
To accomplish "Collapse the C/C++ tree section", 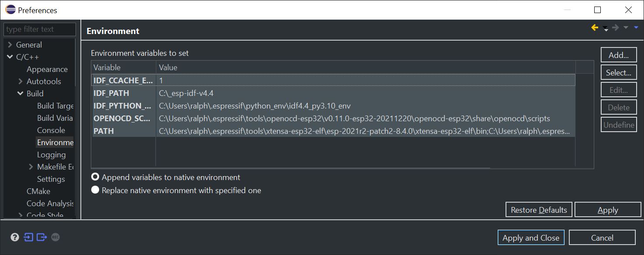I will pos(10,56).
